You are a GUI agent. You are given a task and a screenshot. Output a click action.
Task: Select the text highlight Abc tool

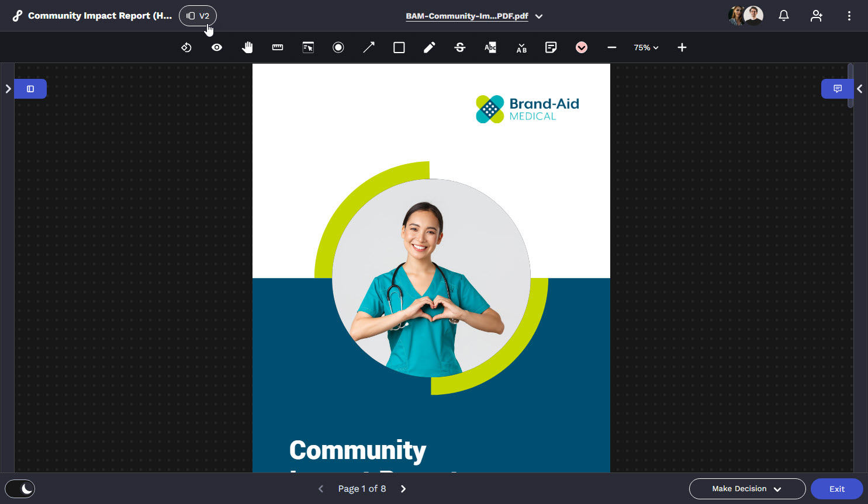(490, 47)
